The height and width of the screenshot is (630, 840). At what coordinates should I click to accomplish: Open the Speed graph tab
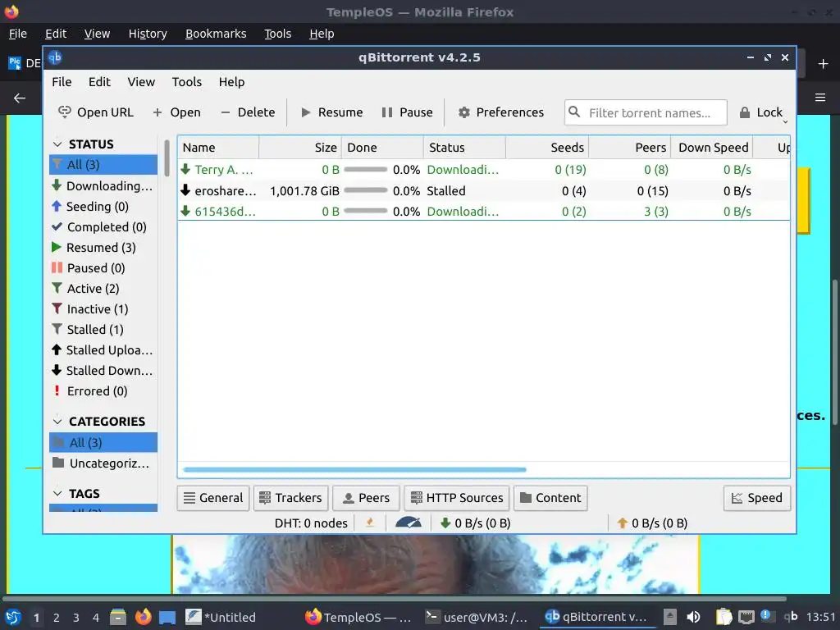tap(757, 498)
